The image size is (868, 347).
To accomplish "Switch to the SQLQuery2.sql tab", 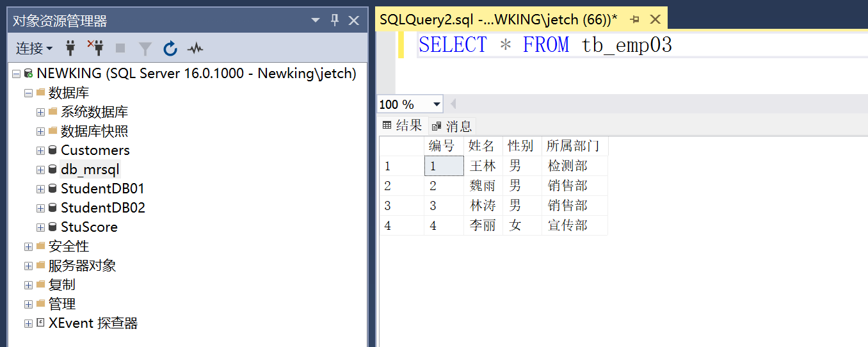I will (499, 19).
